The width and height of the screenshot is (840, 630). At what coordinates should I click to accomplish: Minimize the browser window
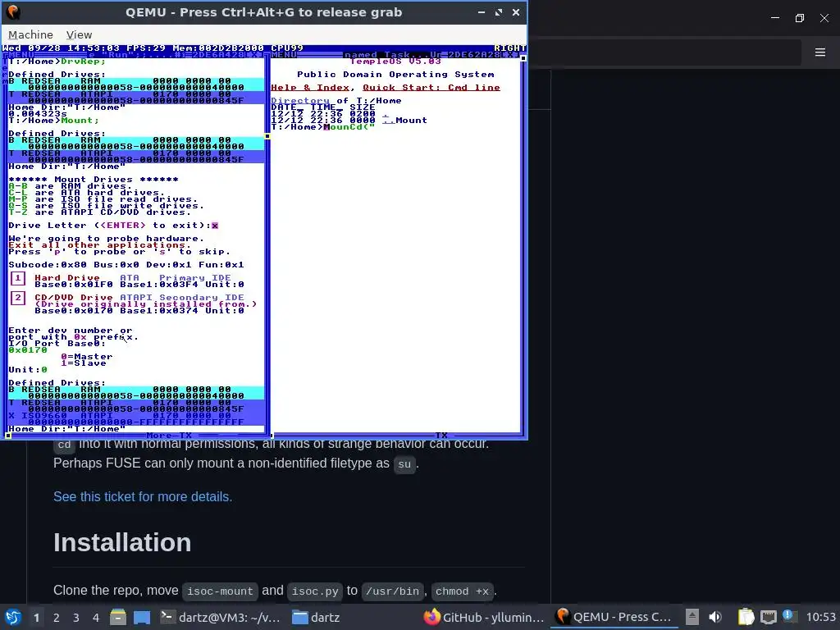(775, 18)
